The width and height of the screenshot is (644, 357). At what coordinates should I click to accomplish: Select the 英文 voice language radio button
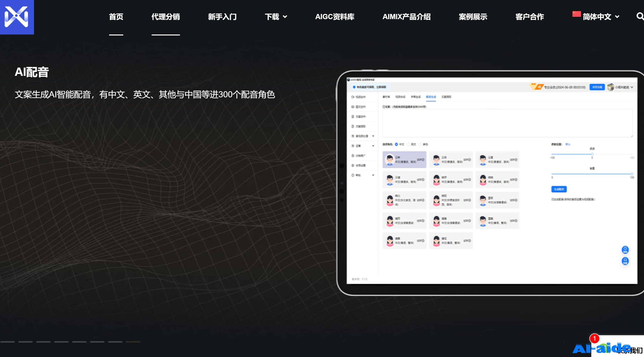tap(408, 144)
